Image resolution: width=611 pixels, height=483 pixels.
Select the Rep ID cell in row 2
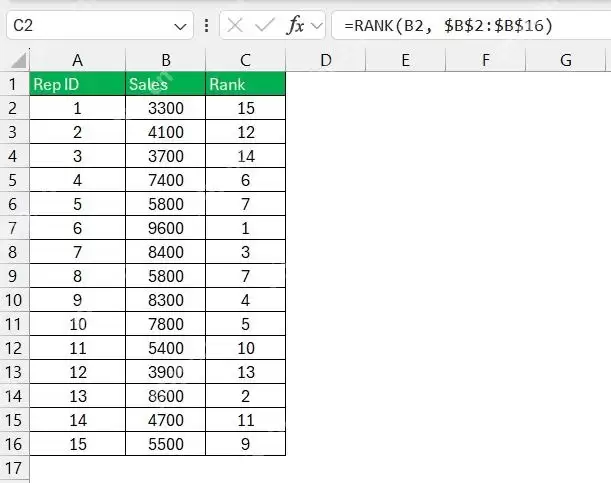pyautogui.click(x=78, y=108)
